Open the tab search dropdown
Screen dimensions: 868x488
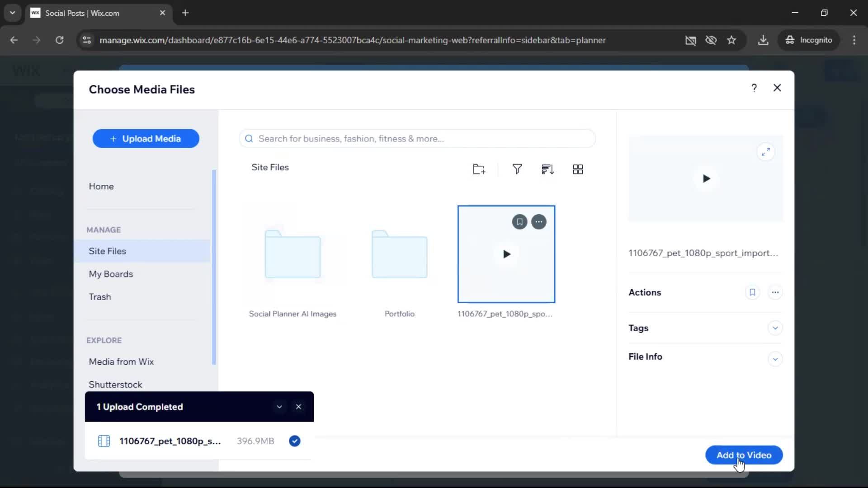click(13, 13)
